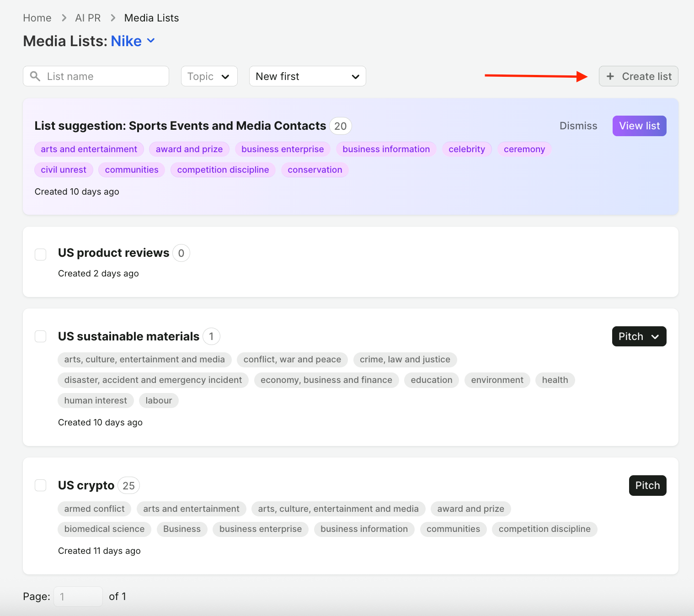694x616 pixels.
Task: Click the plus icon on Create list
Action: [x=610, y=76]
